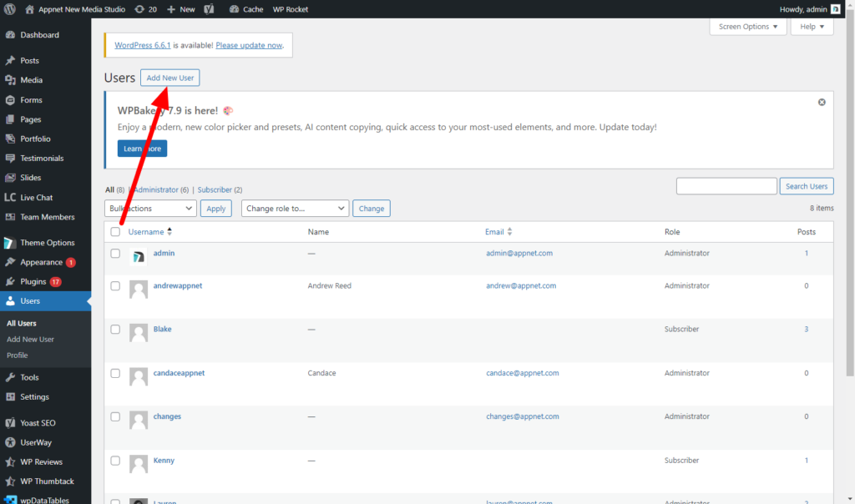Click the Search Users button
The width and height of the screenshot is (855, 504).
pos(807,186)
